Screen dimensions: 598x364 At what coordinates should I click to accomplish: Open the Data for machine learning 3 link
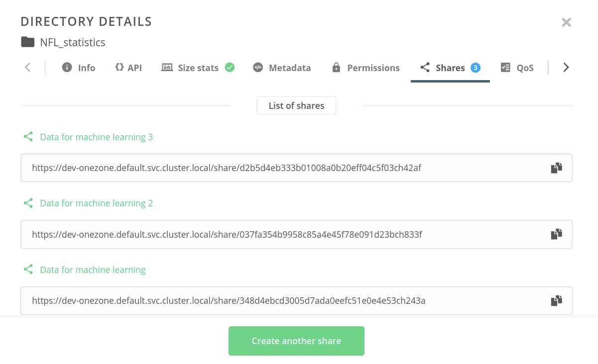point(96,137)
